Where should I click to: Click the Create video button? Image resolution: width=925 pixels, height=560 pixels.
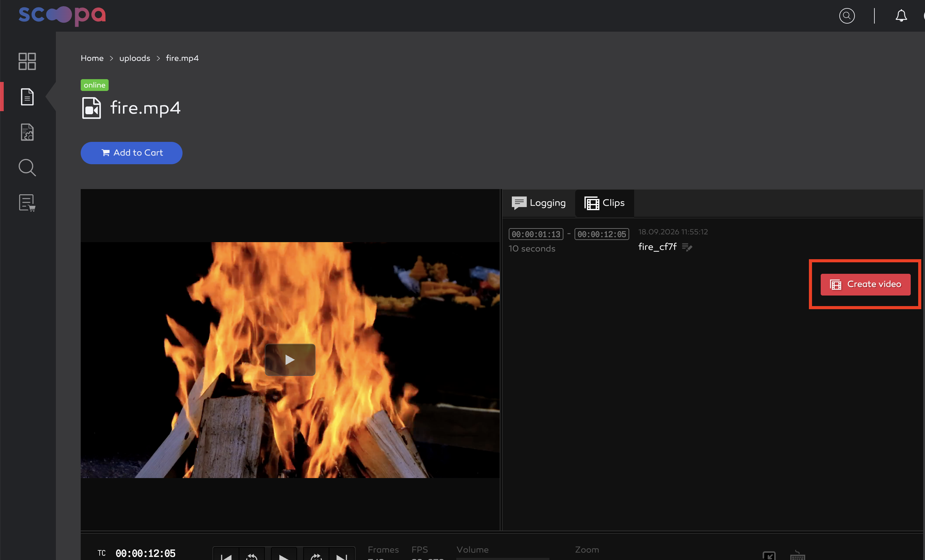865,285
